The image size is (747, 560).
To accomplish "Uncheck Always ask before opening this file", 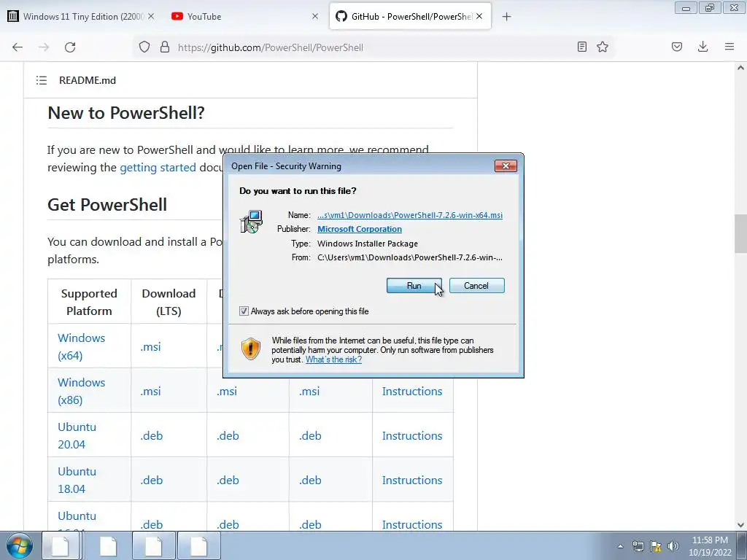I will click(244, 311).
